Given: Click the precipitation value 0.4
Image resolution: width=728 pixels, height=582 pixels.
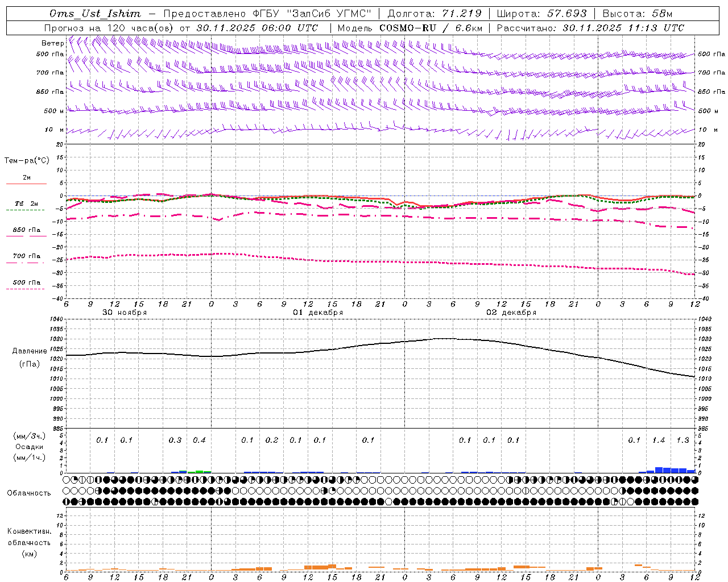Looking at the screenshot, I should [x=199, y=440].
